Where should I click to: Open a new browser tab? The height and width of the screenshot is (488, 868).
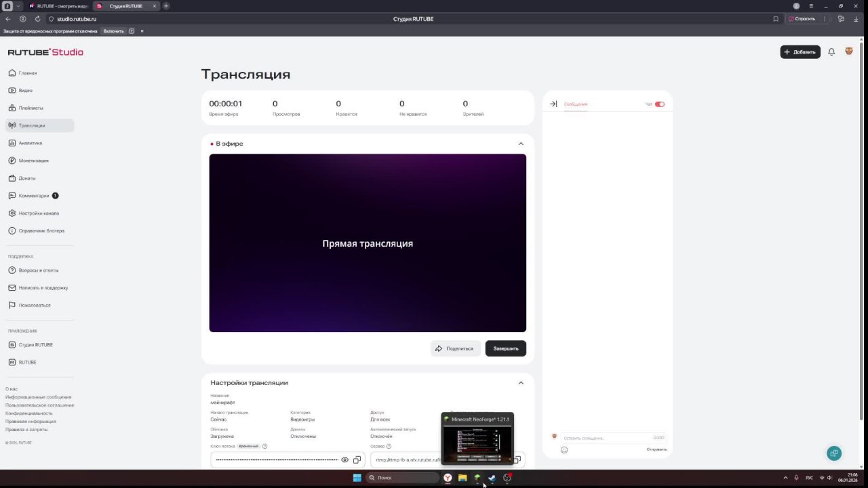coord(166,6)
